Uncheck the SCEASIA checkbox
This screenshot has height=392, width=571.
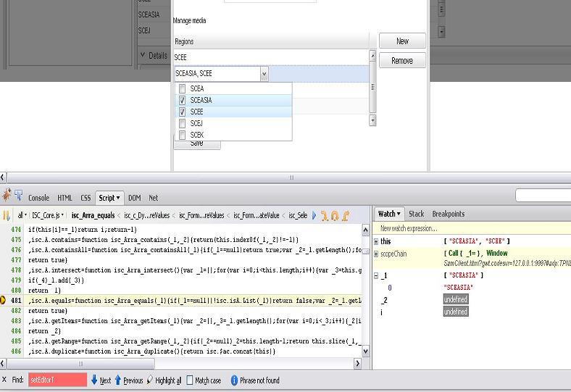coord(183,100)
